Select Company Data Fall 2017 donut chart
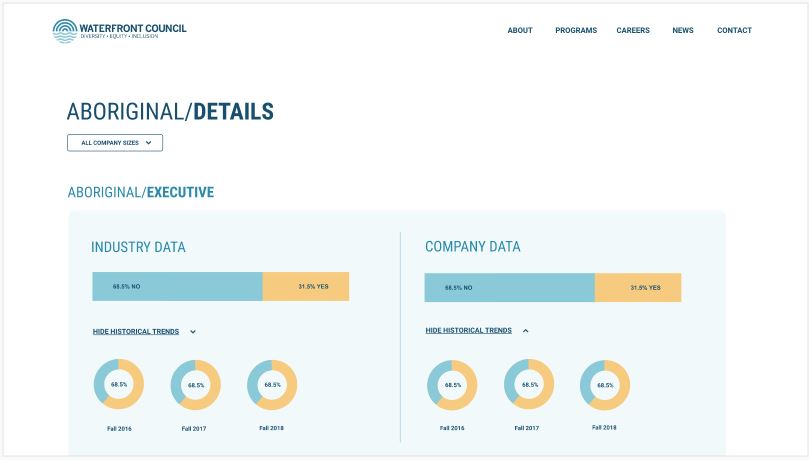This screenshot has width=809, height=460. 529,385
